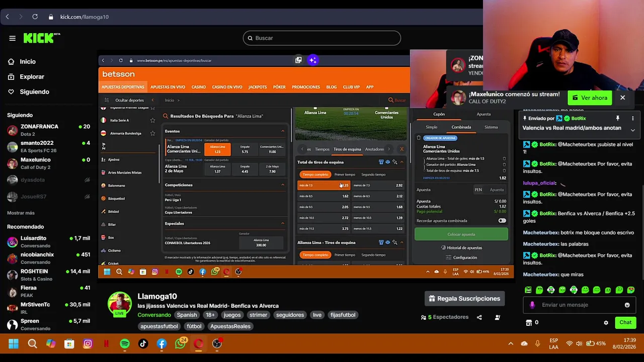Open Apuestas Deportivas tab on Betsson
The height and width of the screenshot is (362, 644).
123,87
